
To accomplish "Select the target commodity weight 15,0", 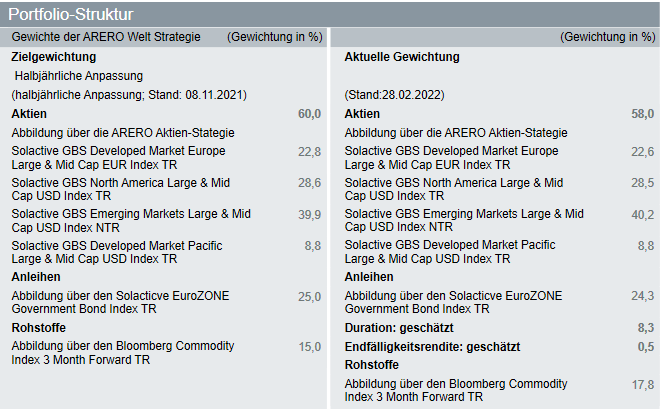I will coord(309,346).
